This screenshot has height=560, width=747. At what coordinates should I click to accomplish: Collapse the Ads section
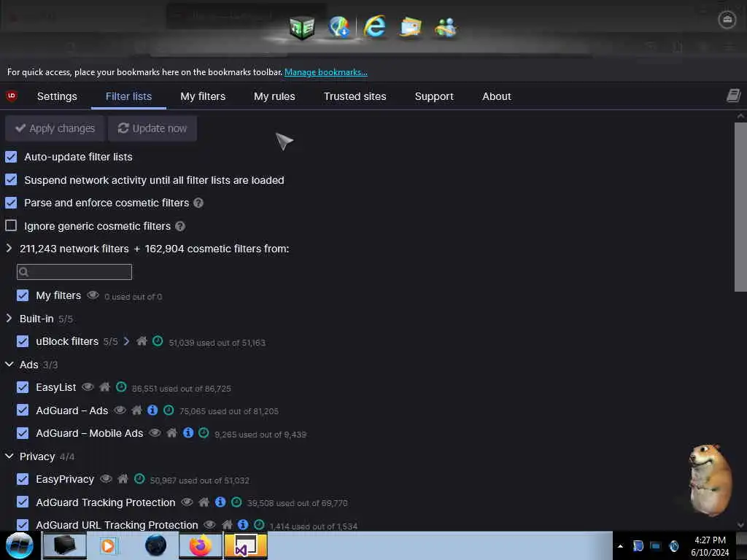[9, 365]
